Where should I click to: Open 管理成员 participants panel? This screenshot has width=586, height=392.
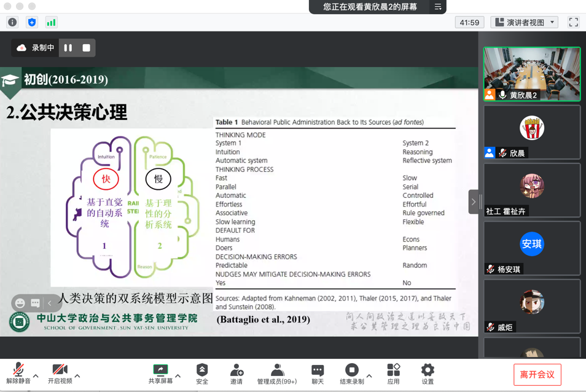pyautogui.click(x=277, y=373)
